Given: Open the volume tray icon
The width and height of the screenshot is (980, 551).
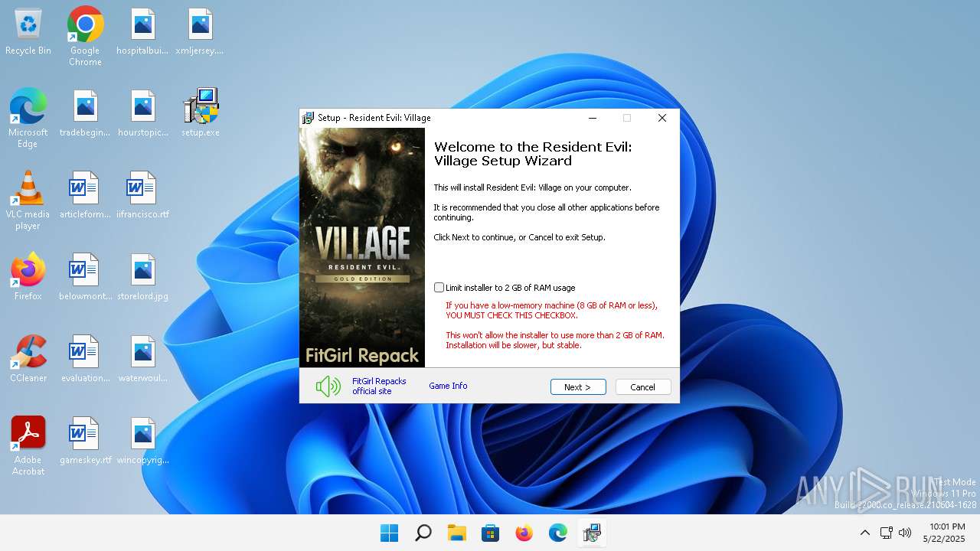Looking at the screenshot, I should [905, 533].
